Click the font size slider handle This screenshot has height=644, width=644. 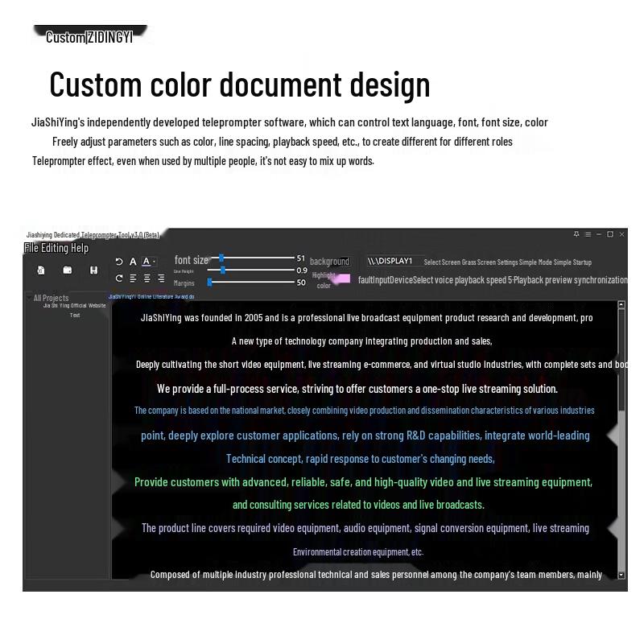tap(221, 258)
